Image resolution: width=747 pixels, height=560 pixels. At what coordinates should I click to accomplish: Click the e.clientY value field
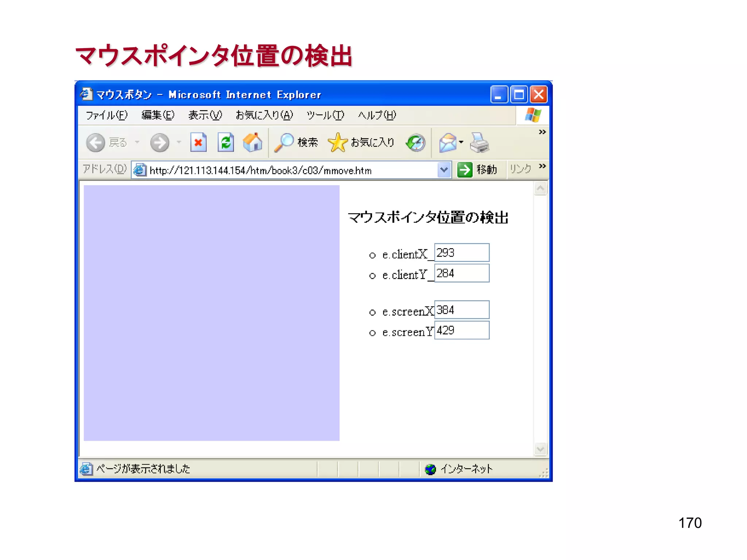pyautogui.click(x=462, y=273)
